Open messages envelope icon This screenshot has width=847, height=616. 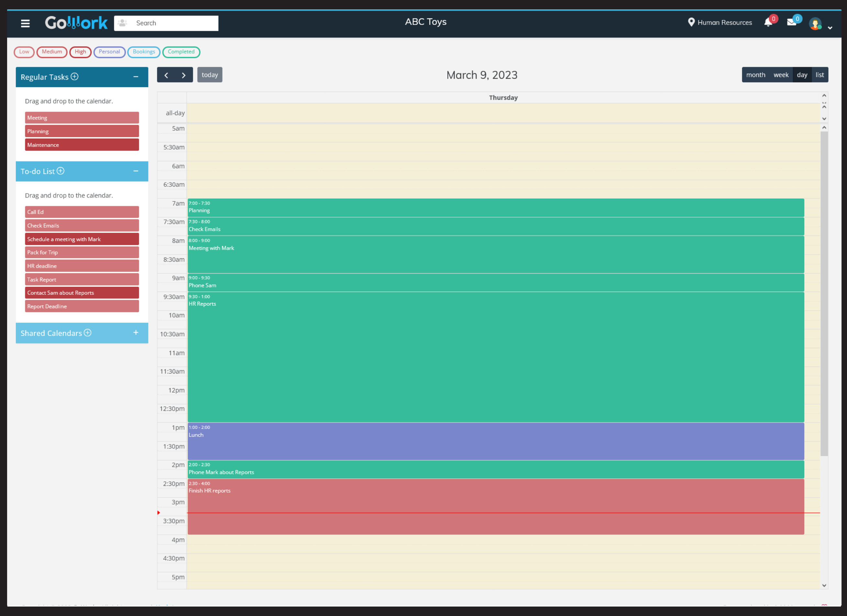coord(791,22)
